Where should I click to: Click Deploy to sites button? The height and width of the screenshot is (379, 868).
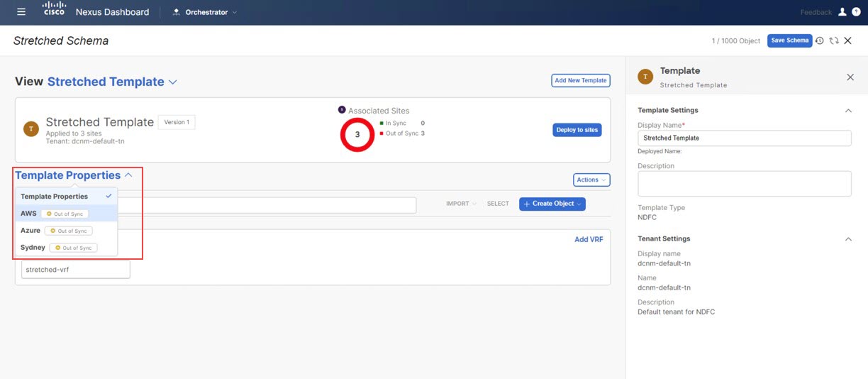577,130
